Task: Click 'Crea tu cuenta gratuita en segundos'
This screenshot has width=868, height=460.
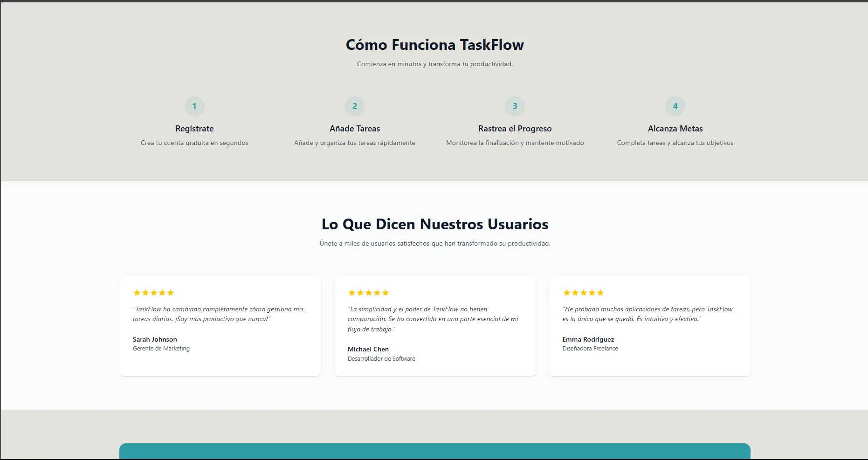Action: tap(194, 143)
